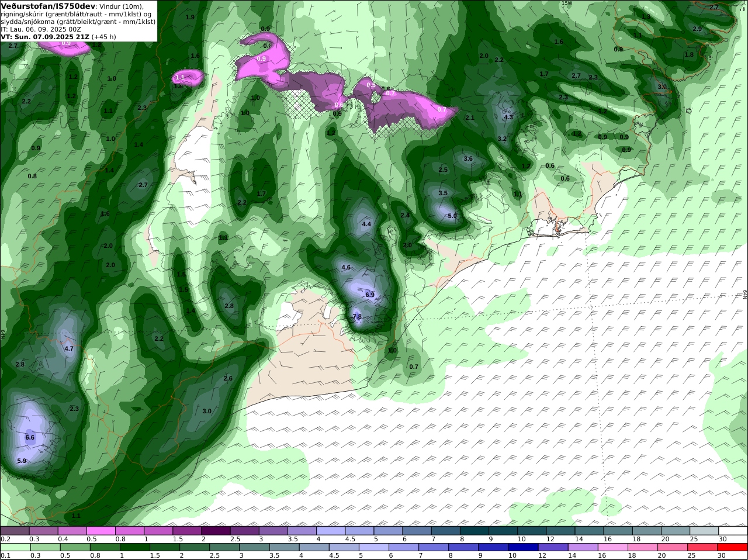Click the bright red 30 swatch in rain legend
The height and width of the screenshot is (560, 748).
(733, 547)
